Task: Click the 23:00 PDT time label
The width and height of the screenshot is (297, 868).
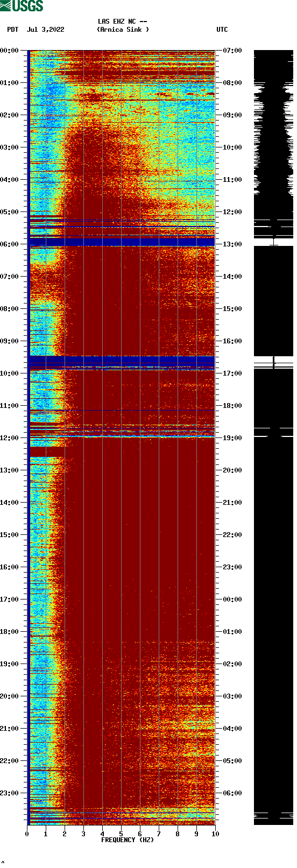Action: point(9,793)
